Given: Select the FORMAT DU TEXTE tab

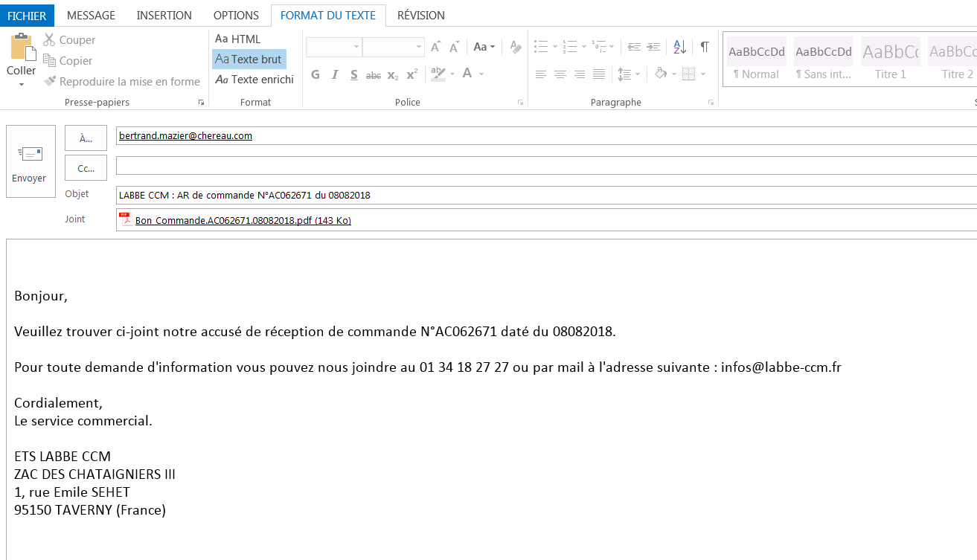Looking at the screenshot, I should pyautogui.click(x=328, y=15).
